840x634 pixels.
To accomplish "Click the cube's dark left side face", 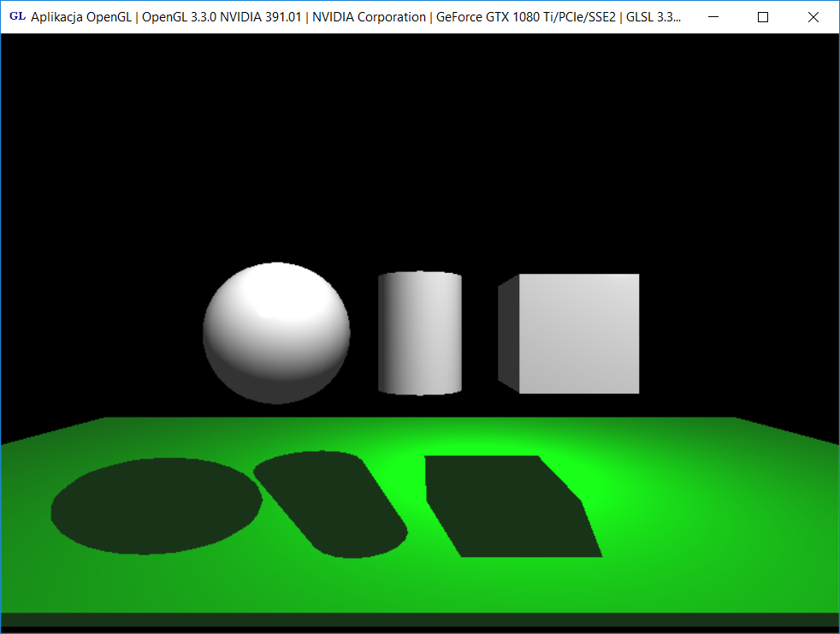I will (x=508, y=332).
